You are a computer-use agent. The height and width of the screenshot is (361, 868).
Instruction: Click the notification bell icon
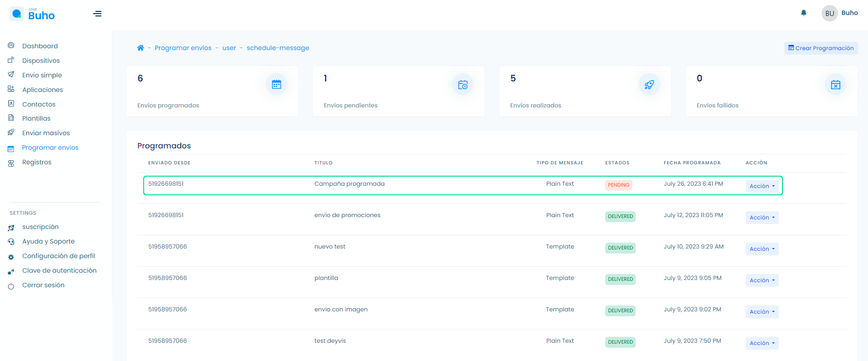803,13
